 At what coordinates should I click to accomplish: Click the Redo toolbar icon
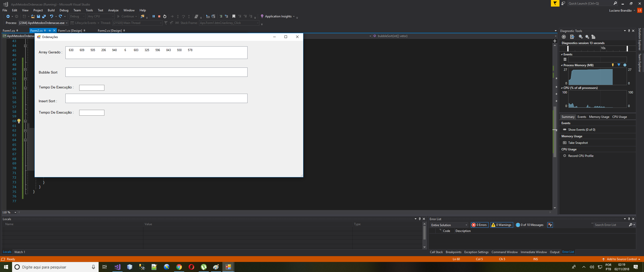click(x=60, y=16)
